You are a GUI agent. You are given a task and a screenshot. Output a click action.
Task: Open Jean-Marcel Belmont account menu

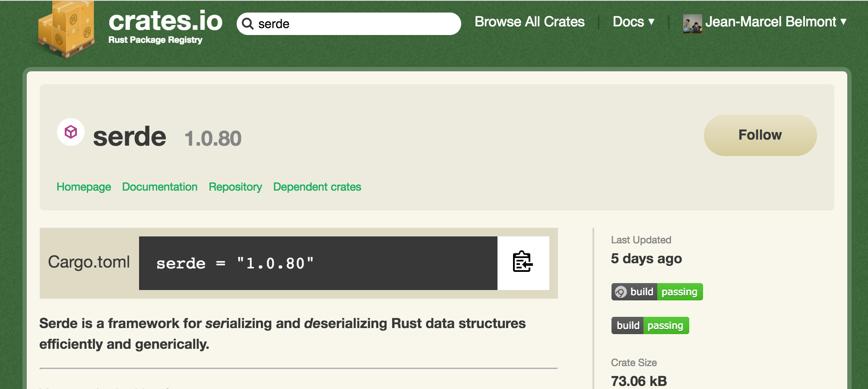[x=776, y=22]
